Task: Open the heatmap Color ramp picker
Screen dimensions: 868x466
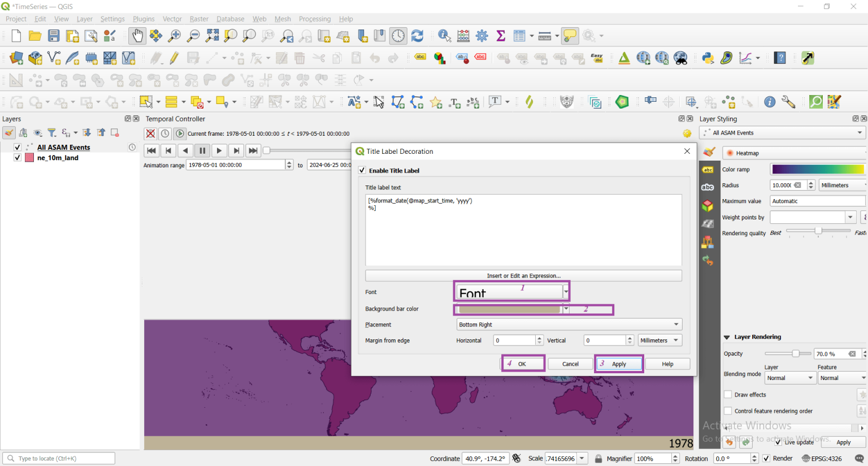Action: pos(817,169)
